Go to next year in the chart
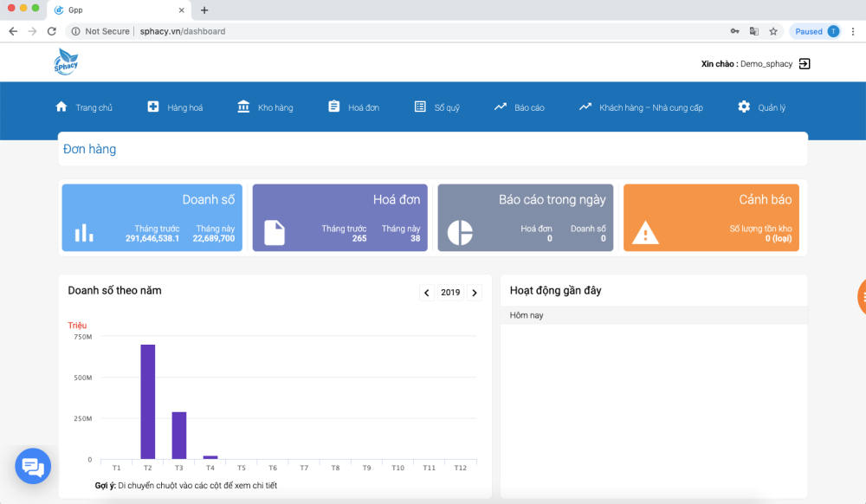 [x=475, y=293]
